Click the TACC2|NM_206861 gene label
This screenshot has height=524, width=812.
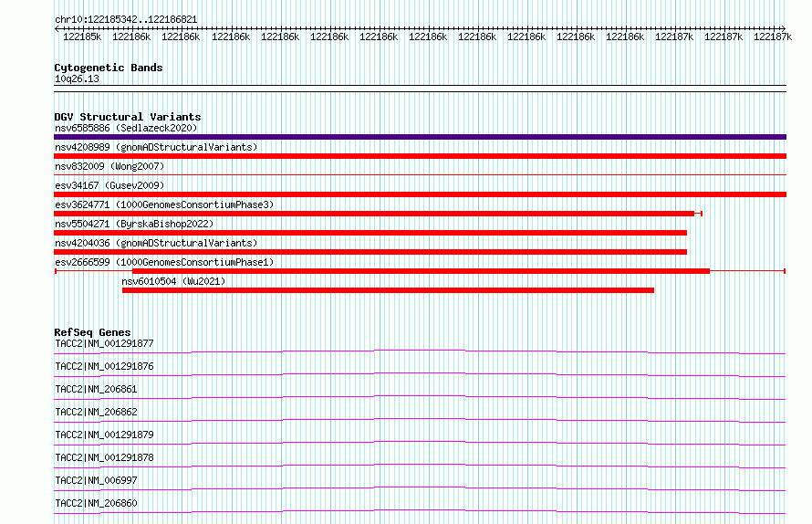pyautogui.click(x=96, y=389)
